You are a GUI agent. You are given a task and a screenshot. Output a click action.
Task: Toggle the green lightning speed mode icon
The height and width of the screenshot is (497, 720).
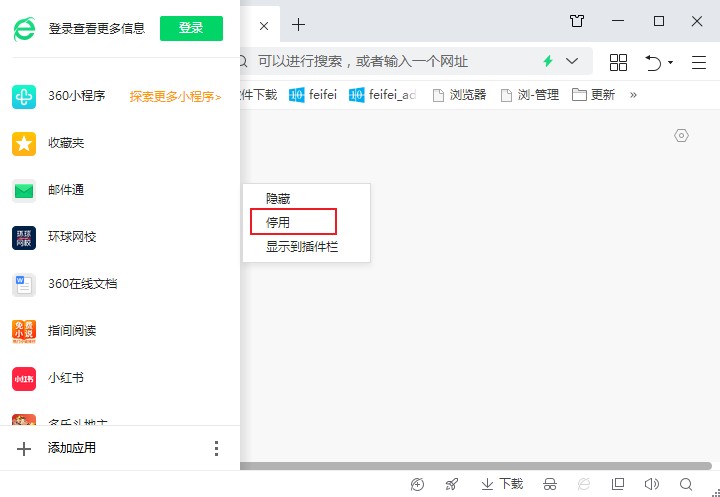coord(548,61)
